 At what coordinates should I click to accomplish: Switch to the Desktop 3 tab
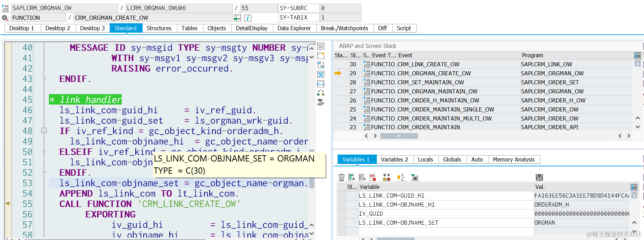92,28
